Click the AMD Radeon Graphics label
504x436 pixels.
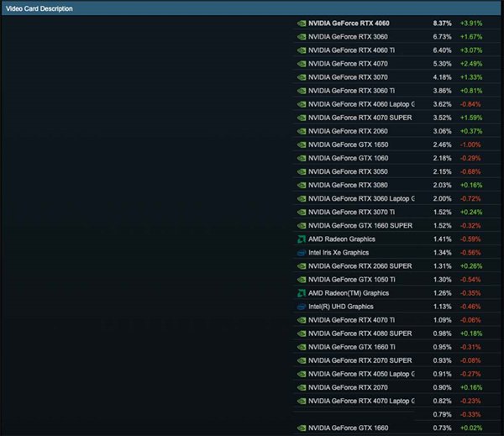coord(342,239)
